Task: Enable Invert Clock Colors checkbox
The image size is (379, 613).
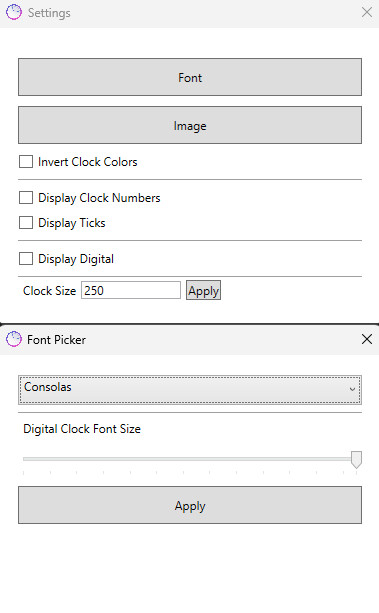Action: point(26,161)
